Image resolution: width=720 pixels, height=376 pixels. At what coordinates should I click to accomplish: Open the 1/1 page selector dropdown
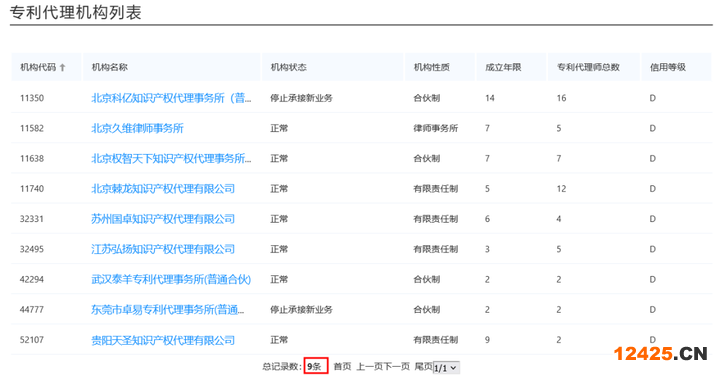[446, 368]
